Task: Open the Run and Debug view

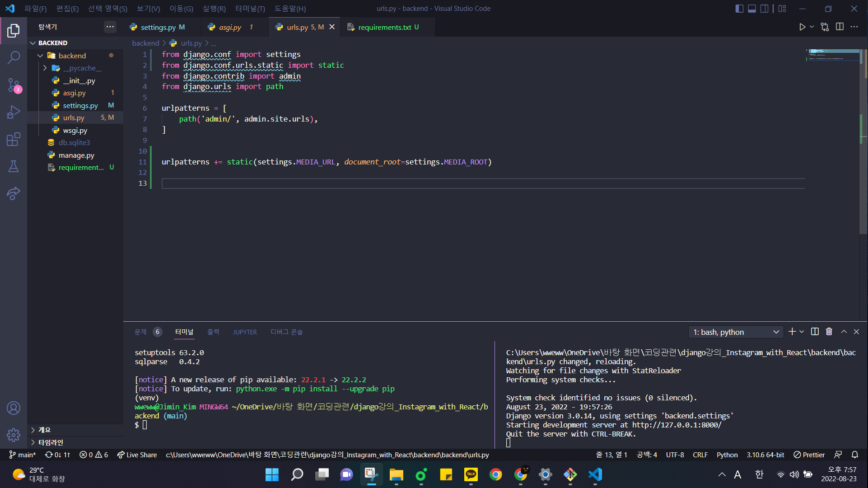Action: [14, 112]
